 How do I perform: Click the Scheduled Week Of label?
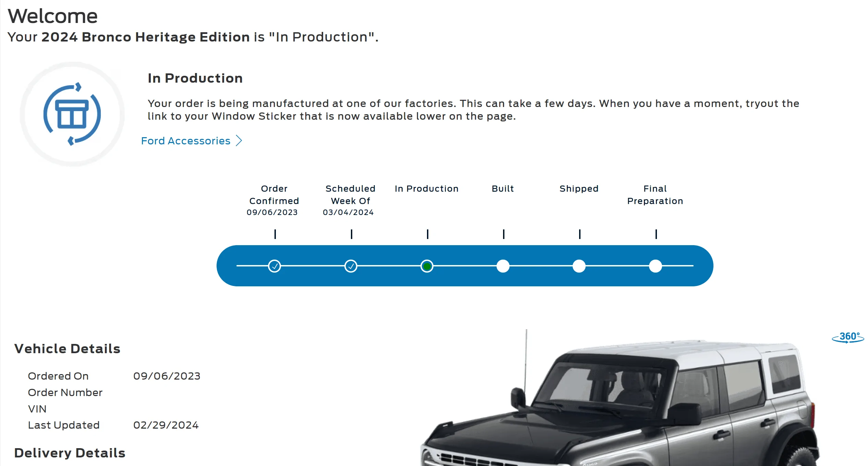351,195
